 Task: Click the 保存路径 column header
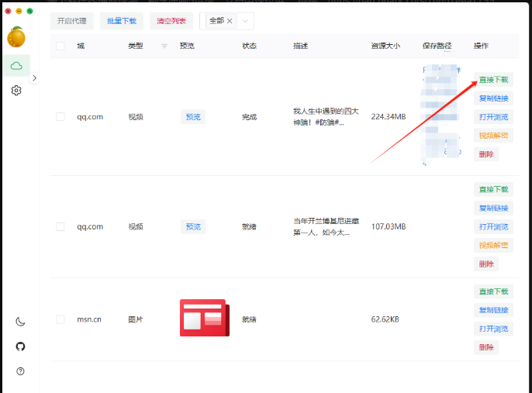(437, 46)
